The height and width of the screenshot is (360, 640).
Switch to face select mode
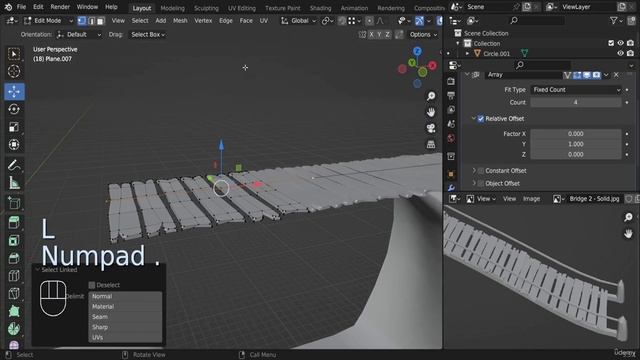[x=100, y=20]
